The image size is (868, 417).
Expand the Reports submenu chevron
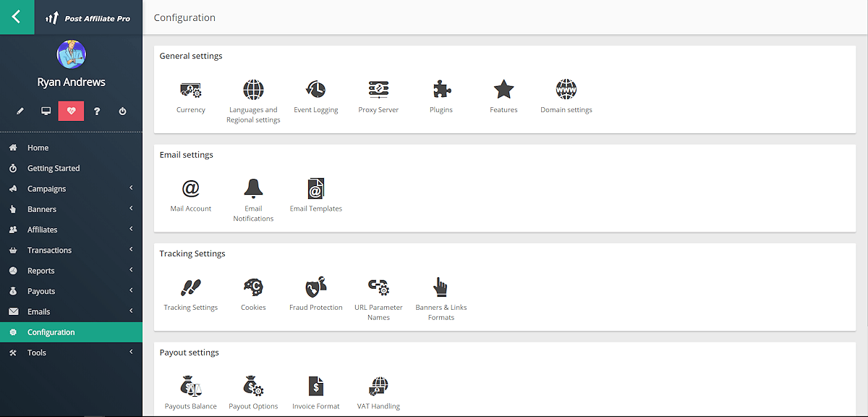131,270
